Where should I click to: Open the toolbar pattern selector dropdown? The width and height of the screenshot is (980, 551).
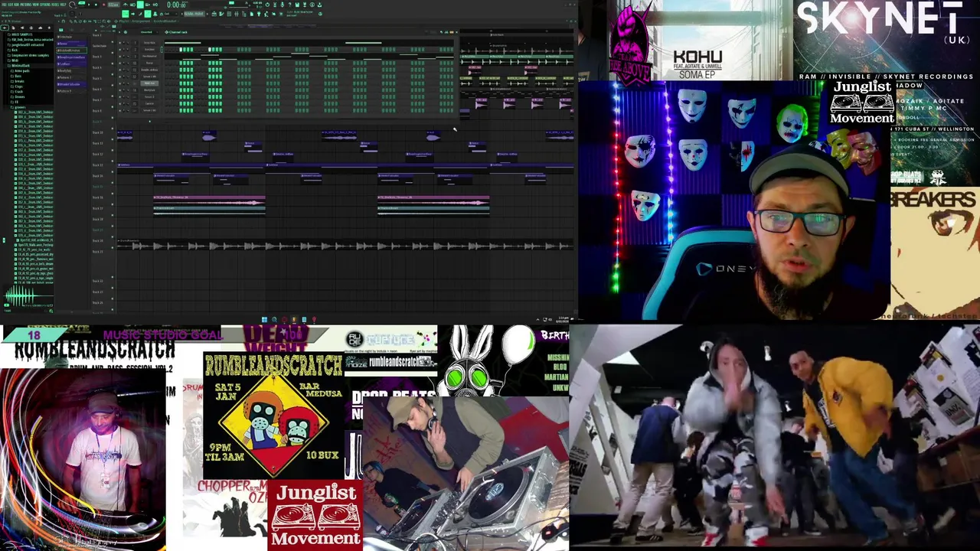click(194, 14)
